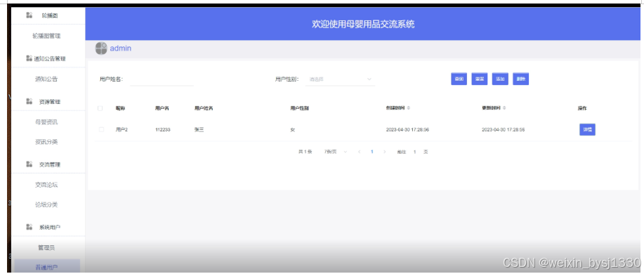Open 资讯分类 in the sidebar
644x274 pixels.
tap(46, 142)
